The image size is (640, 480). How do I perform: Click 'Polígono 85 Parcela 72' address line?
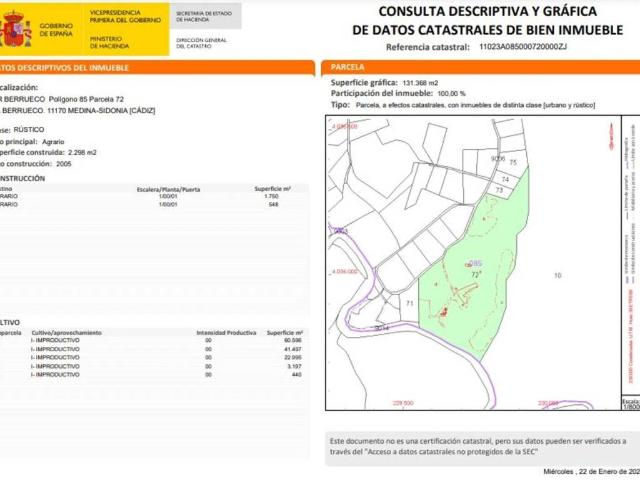pyautogui.click(x=86, y=99)
